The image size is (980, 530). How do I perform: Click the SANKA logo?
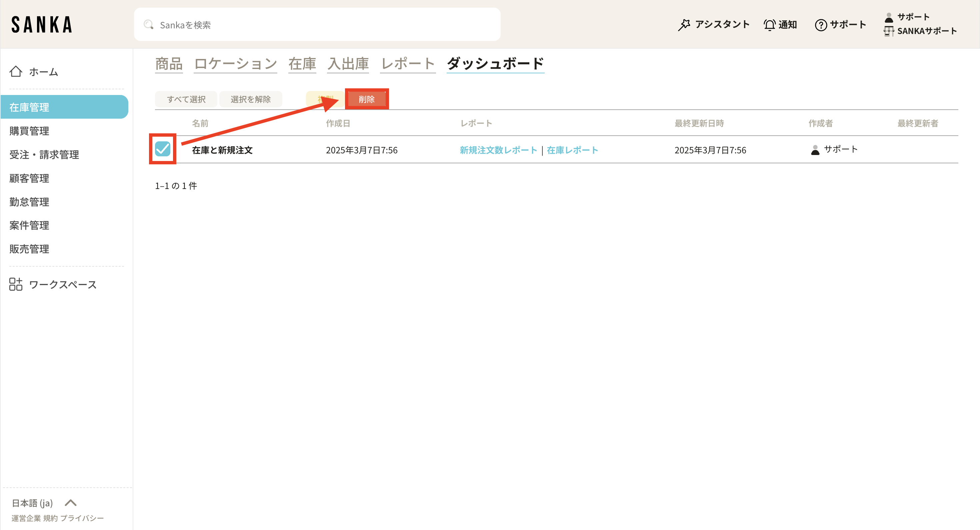pyautogui.click(x=42, y=24)
